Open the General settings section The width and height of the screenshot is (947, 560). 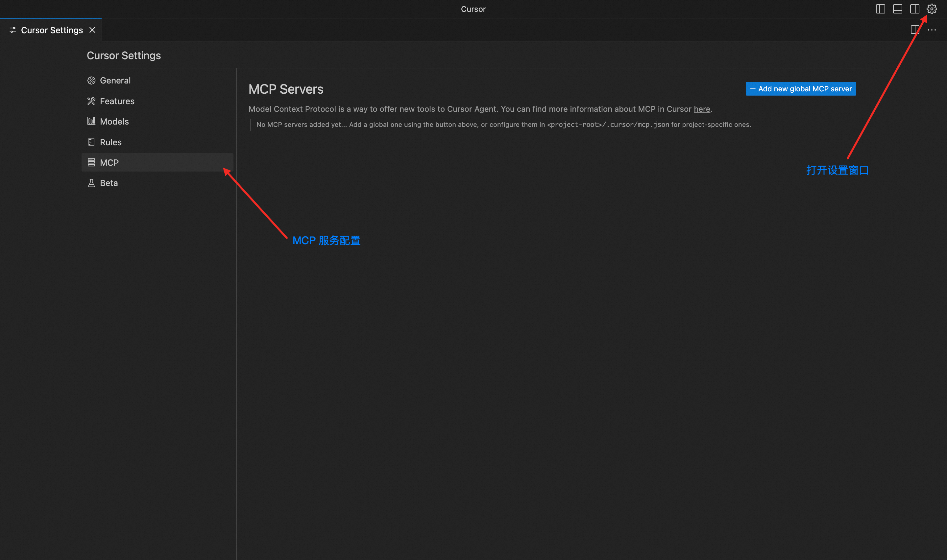click(x=158, y=81)
